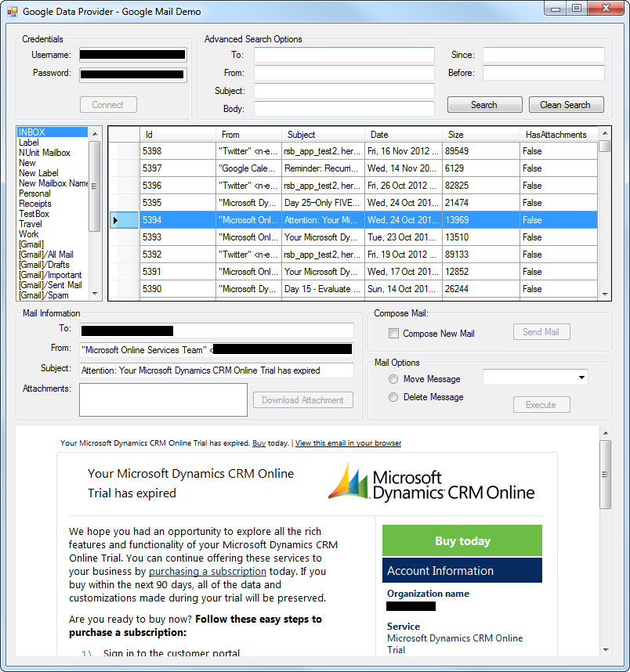Click the application icon in title bar

click(x=12, y=12)
